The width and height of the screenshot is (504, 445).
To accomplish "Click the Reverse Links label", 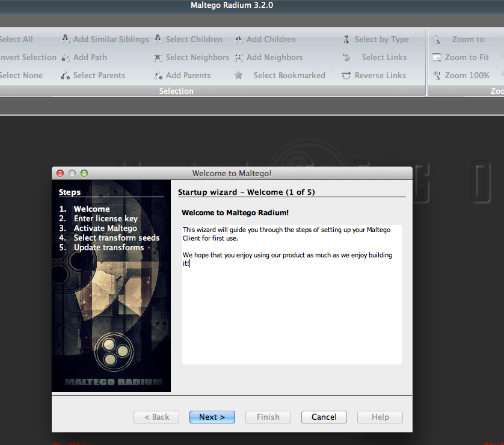I will click(380, 76).
